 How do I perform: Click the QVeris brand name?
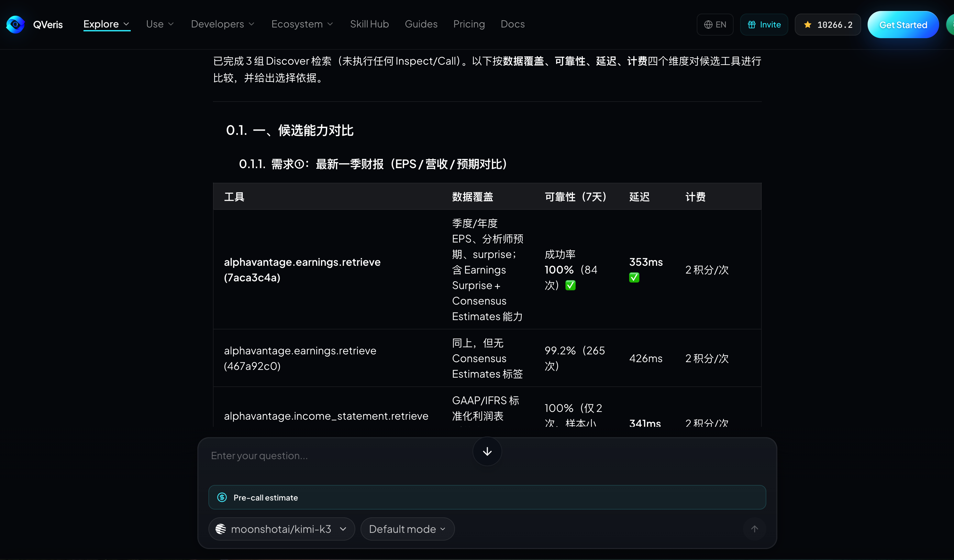click(48, 25)
